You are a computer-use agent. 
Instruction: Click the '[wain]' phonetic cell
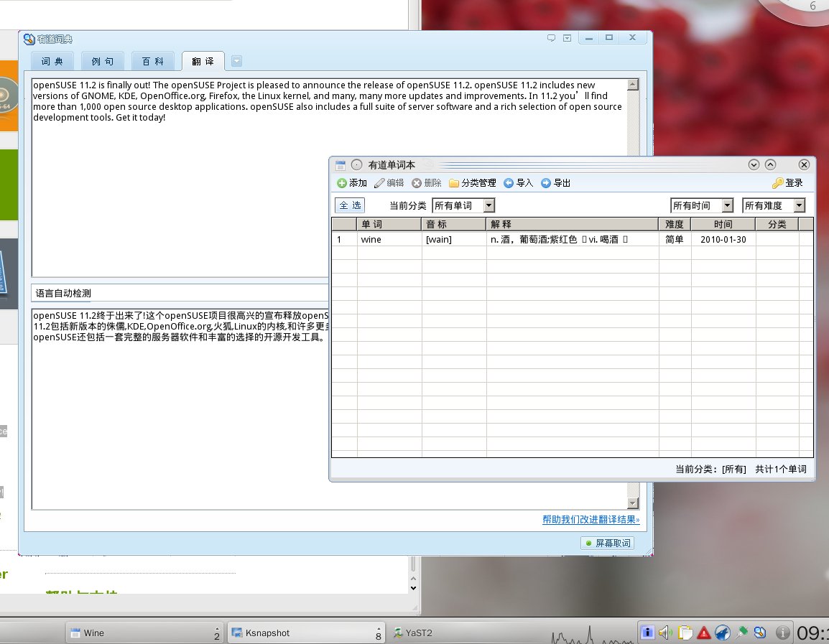pos(453,239)
